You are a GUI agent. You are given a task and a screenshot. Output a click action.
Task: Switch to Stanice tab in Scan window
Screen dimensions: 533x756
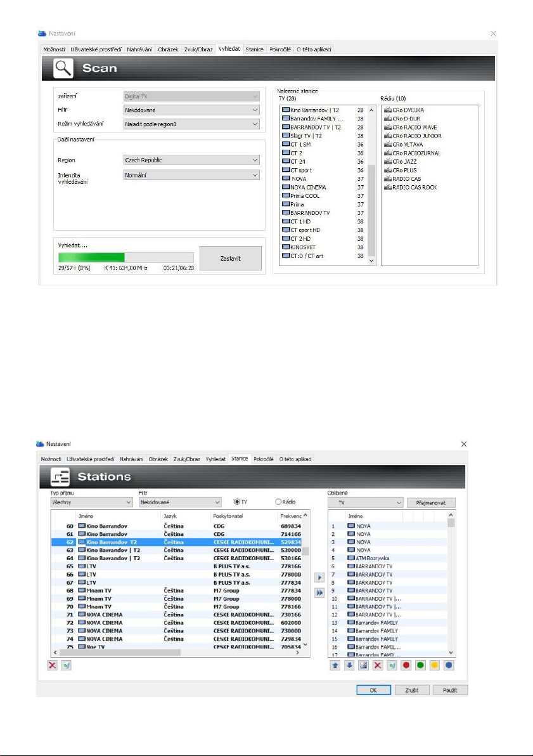pyautogui.click(x=254, y=49)
